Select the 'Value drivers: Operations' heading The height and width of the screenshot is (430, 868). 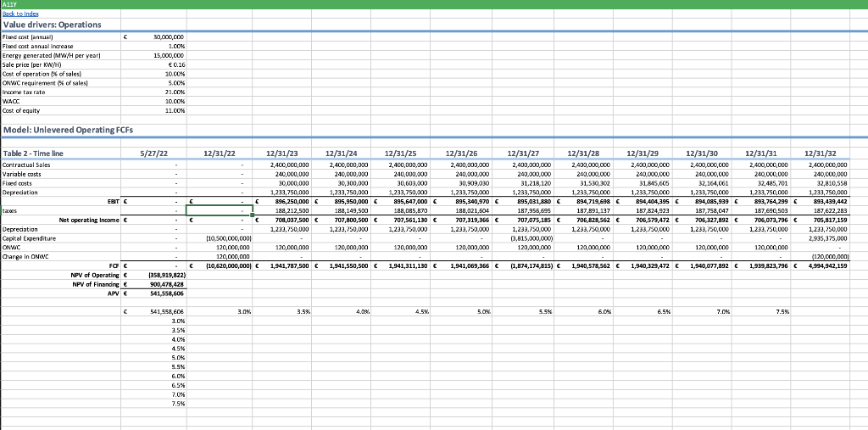(52, 25)
